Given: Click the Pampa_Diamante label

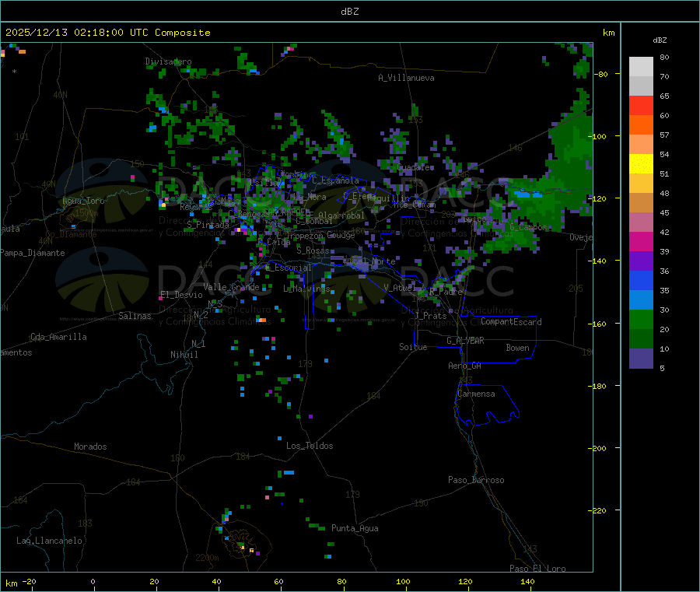Looking at the screenshot, I should point(32,253).
